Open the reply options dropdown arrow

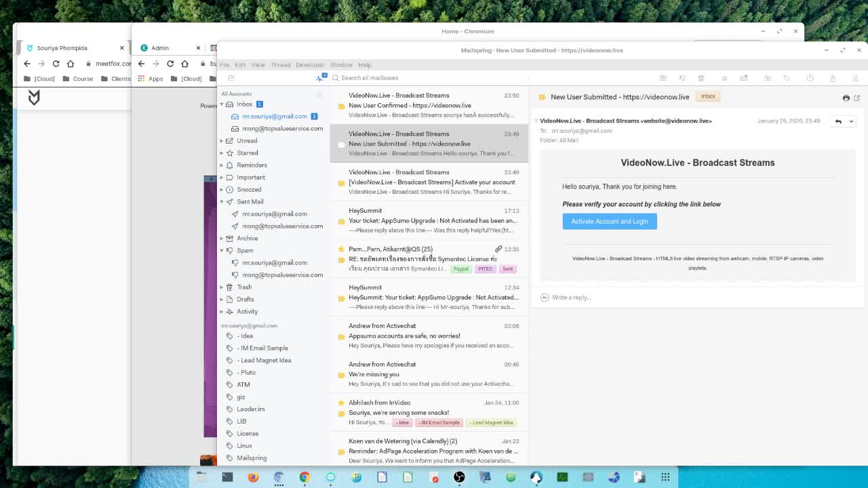pos(851,121)
